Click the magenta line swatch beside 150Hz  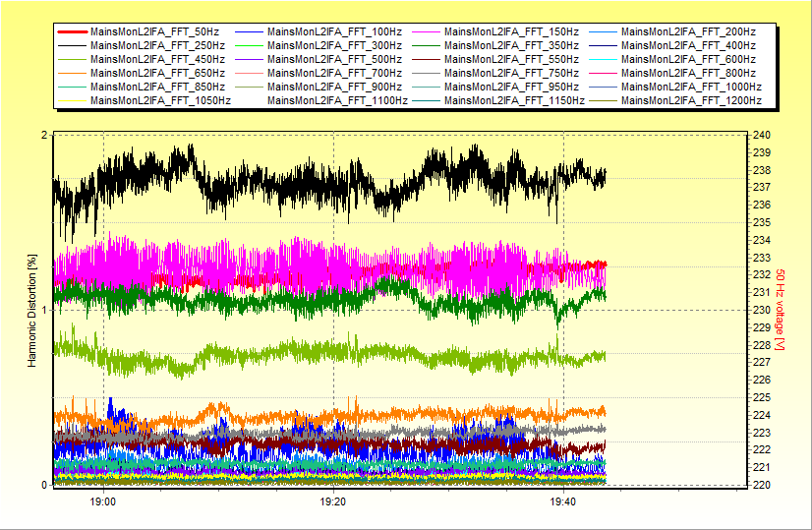tap(425, 32)
